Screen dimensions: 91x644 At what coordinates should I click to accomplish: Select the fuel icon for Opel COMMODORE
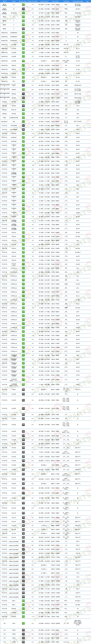pyautogui.click(x=23, y=118)
